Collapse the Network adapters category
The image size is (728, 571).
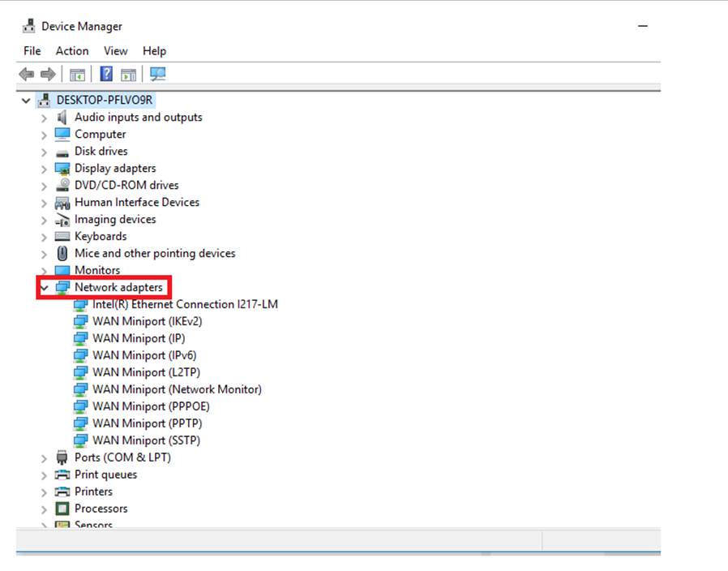[x=44, y=288]
